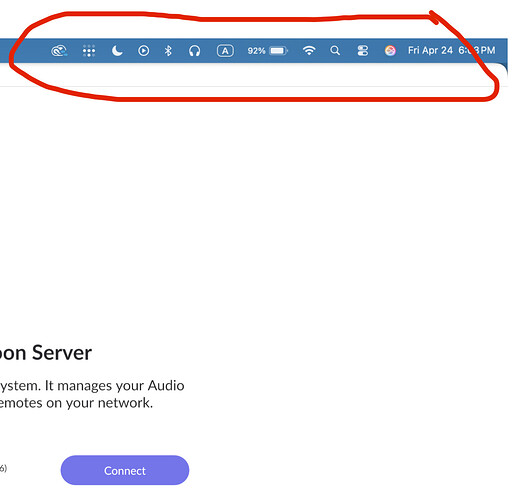Toggle Focus mode via the moon icon

click(117, 51)
